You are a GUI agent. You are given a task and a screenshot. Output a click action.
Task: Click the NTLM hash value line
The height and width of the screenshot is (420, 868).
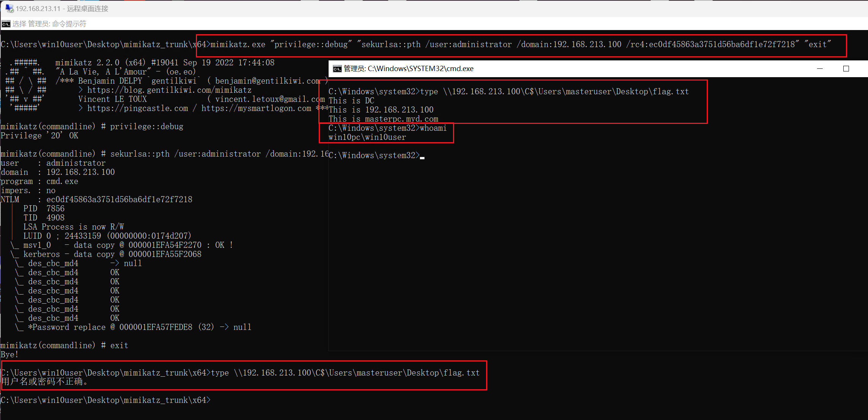pyautogui.click(x=119, y=200)
